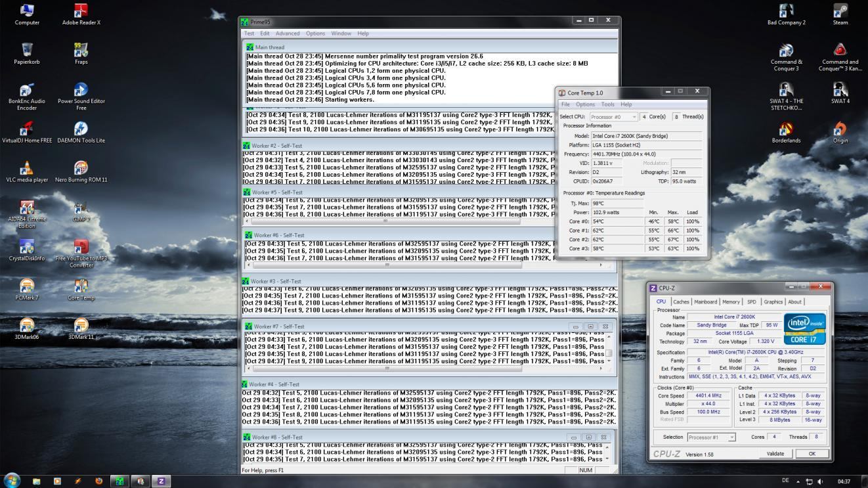Open Nero Burning ROM 11 icon
The width and height of the screenshot is (868, 488).
click(x=81, y=171)
